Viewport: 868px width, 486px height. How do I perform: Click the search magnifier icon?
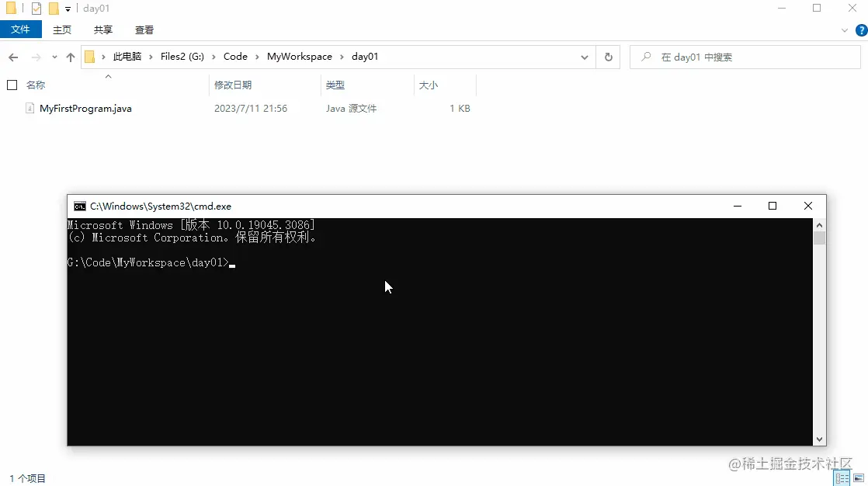click(646, 57)
